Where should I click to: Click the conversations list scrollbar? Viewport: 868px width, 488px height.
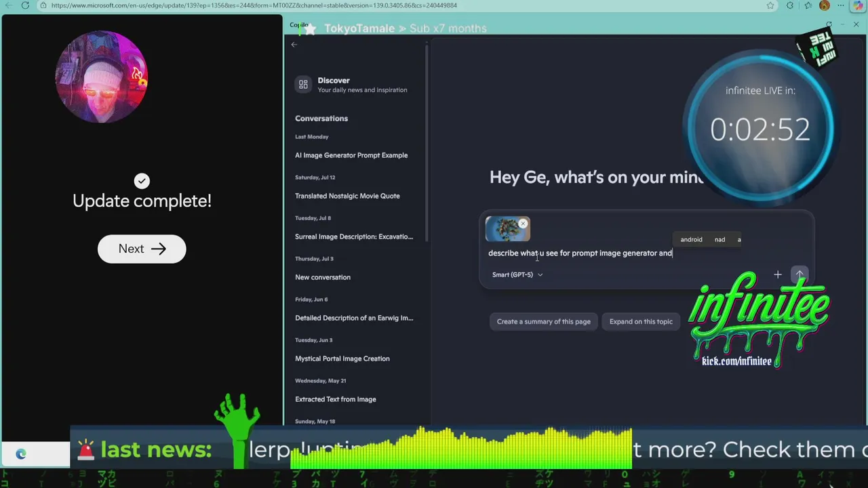coord(427,142)
